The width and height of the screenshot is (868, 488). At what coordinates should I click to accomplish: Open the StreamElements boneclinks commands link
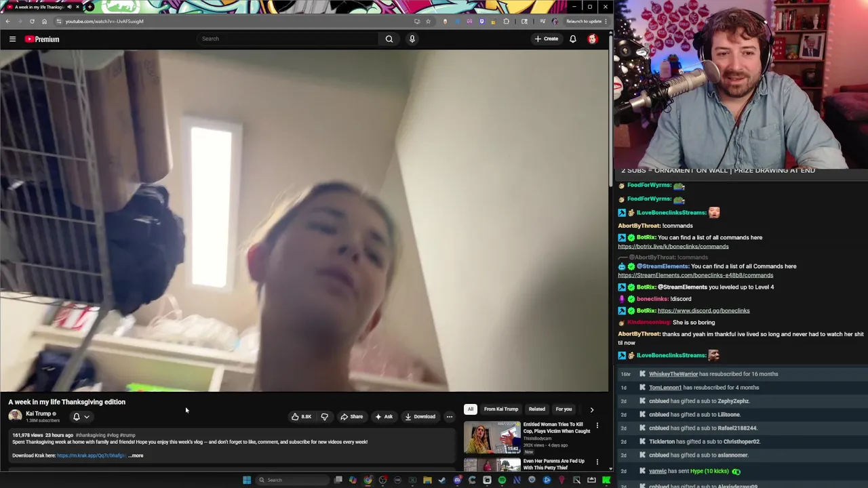(x=695, y=275)
